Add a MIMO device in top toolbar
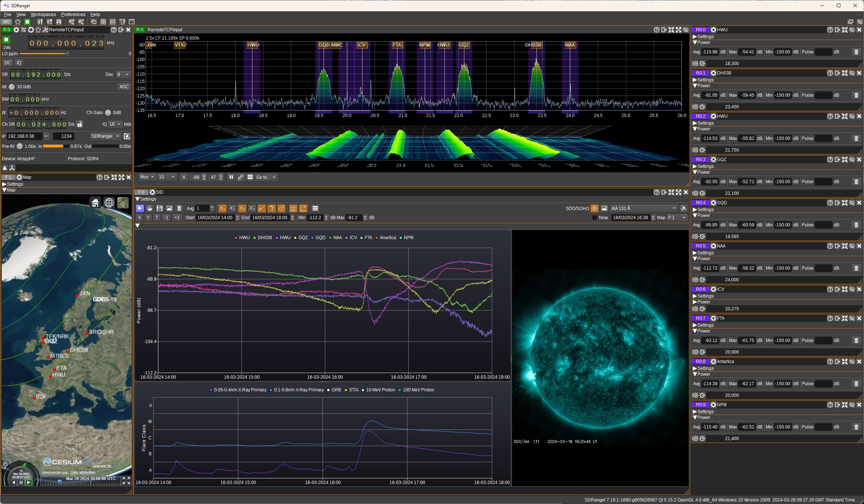This screenshot has width=864, height=504. coord(59,22)
